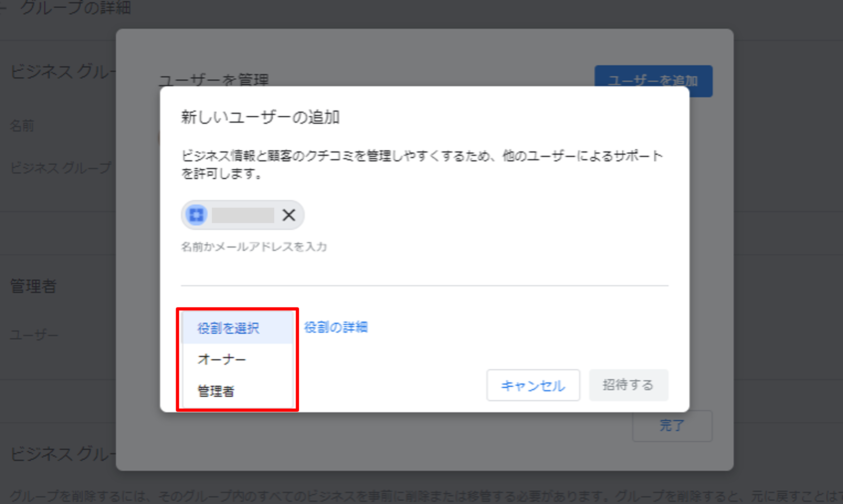Image resolution: width=843 pixels, height=504 pixels.
Task: Click the blue user avatar icon in chip
Action: (196, 215)
